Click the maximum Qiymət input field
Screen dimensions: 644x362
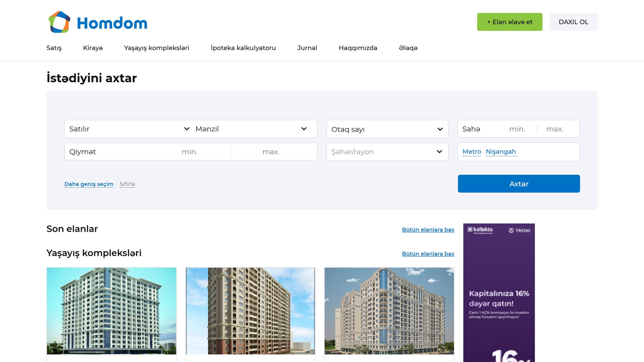pos(271,152)
